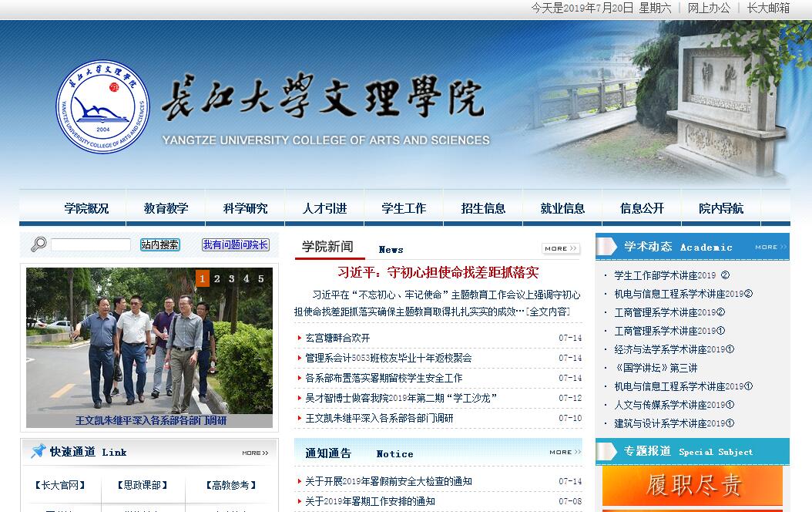This screenshot has height=512, width=812.
Task: Click MORE in the 通知通告 Notice section
Action: click(565, 453)
